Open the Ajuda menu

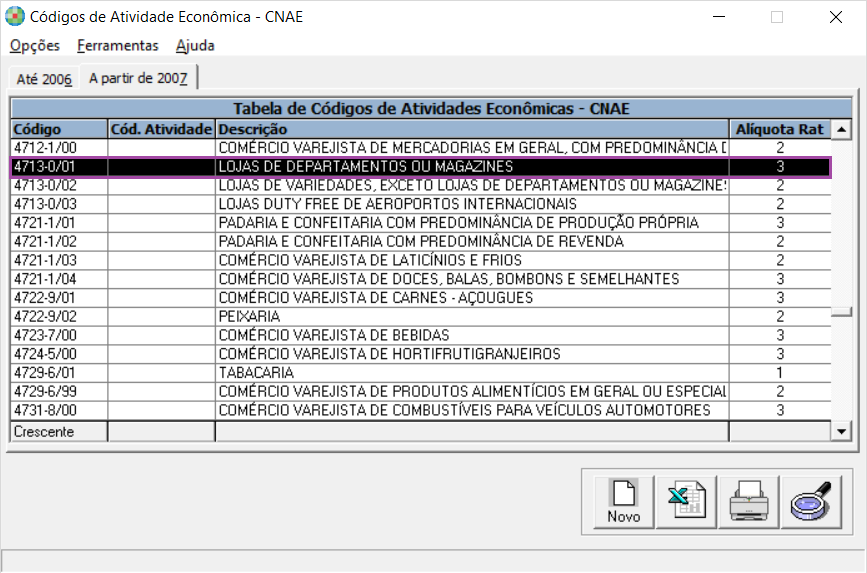coord(195,46)
